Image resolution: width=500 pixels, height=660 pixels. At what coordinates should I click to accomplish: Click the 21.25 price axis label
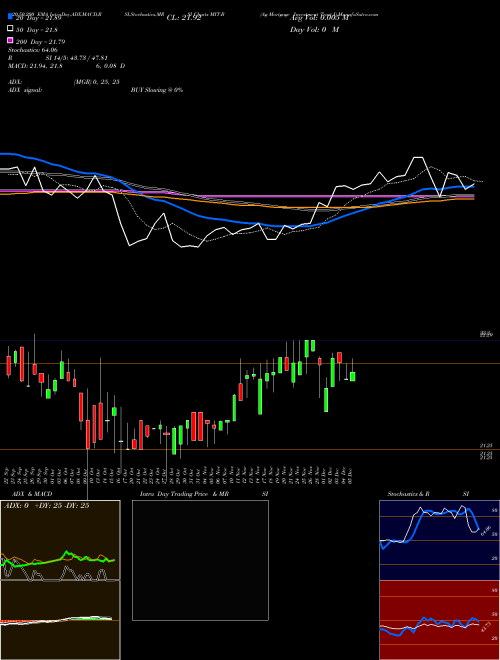coord(486,445)
